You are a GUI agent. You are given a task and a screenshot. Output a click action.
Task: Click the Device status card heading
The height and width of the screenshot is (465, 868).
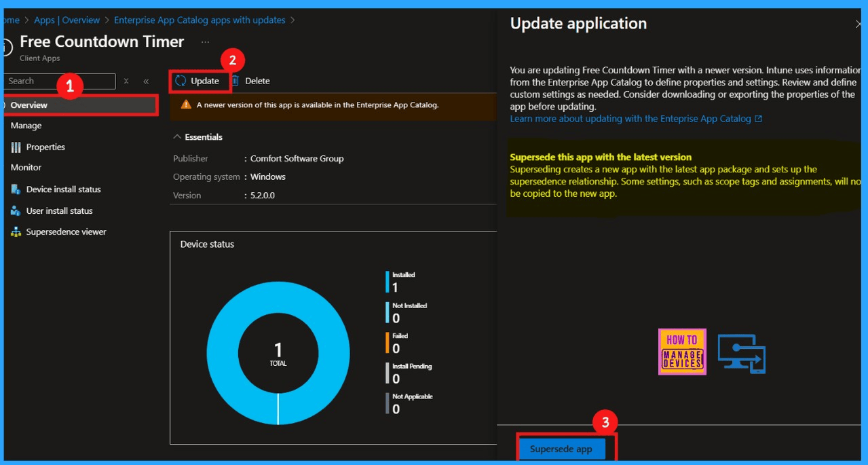pyautogui.click(x=207, y=244)
